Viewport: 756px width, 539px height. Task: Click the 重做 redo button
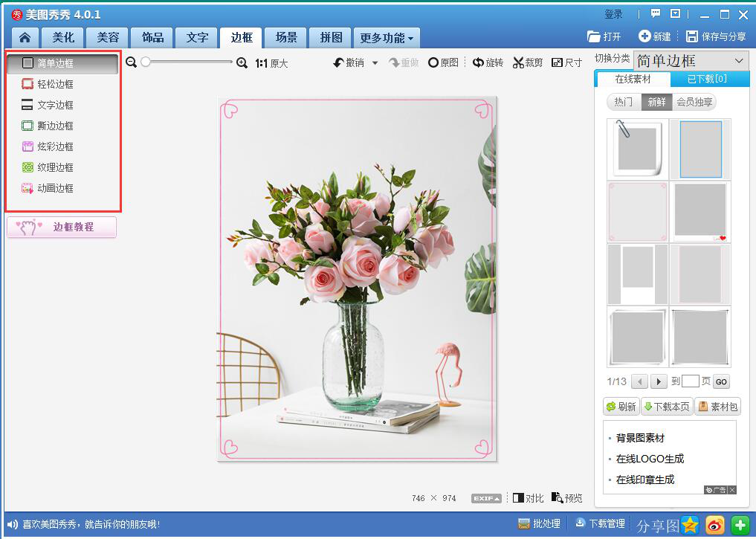[404, 62]
